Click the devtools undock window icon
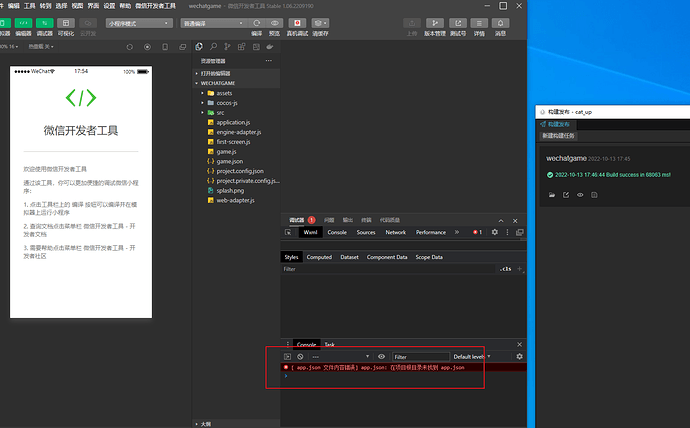This screenshot has width=690, height=428. (x=520, y=232)
